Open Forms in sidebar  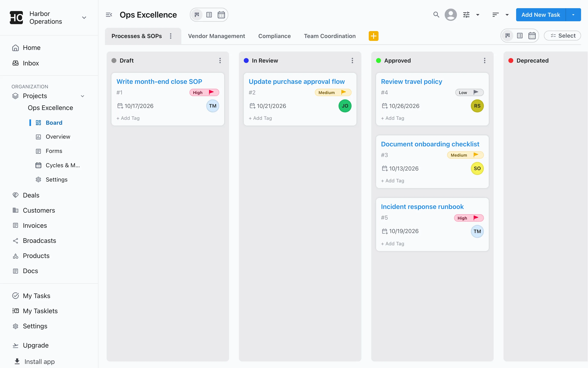tap(54, 151)
